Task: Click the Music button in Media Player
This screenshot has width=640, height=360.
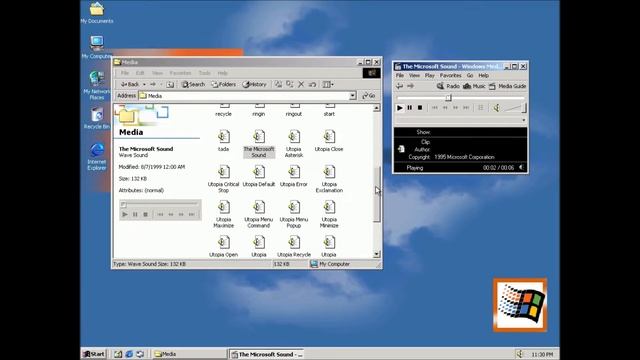Action: pos(474,86)
